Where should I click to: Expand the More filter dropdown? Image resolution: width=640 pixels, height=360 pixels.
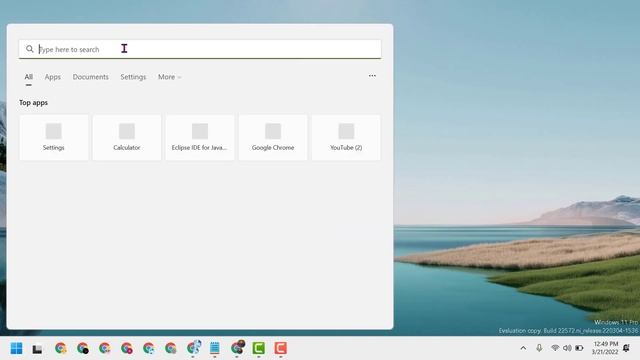click(169, 77)
